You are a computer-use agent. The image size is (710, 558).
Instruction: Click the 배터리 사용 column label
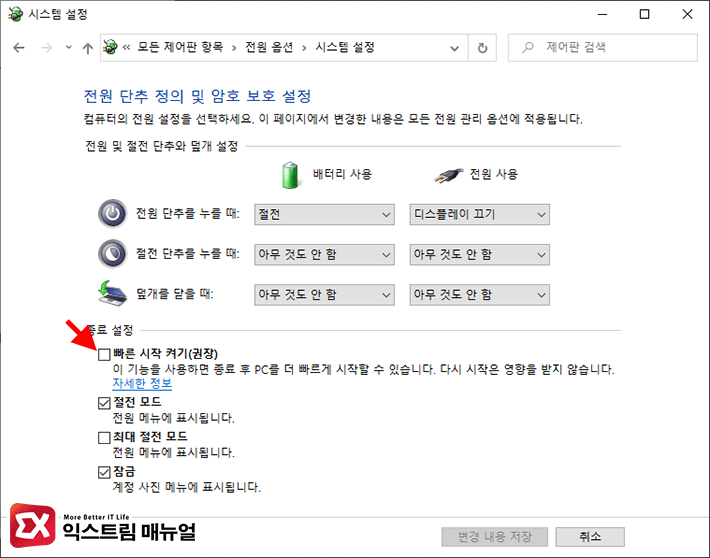point(342,174)
